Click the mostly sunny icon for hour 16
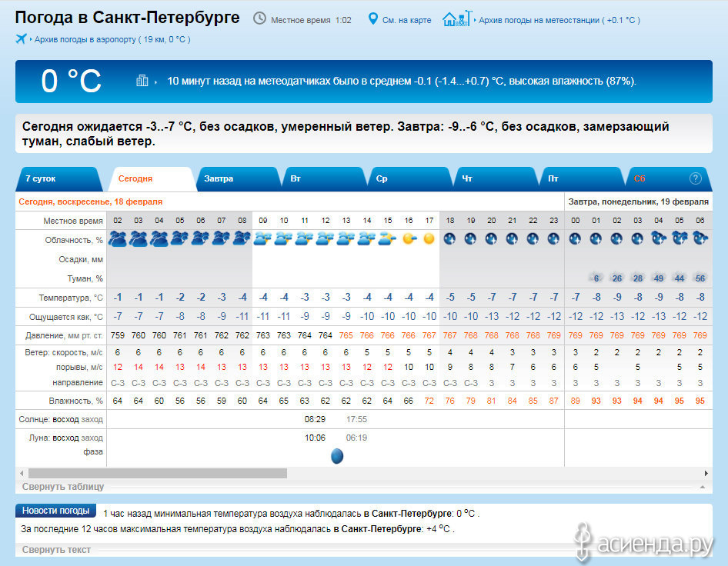This screenshot has width=728, height=566. tap(409, 239)
